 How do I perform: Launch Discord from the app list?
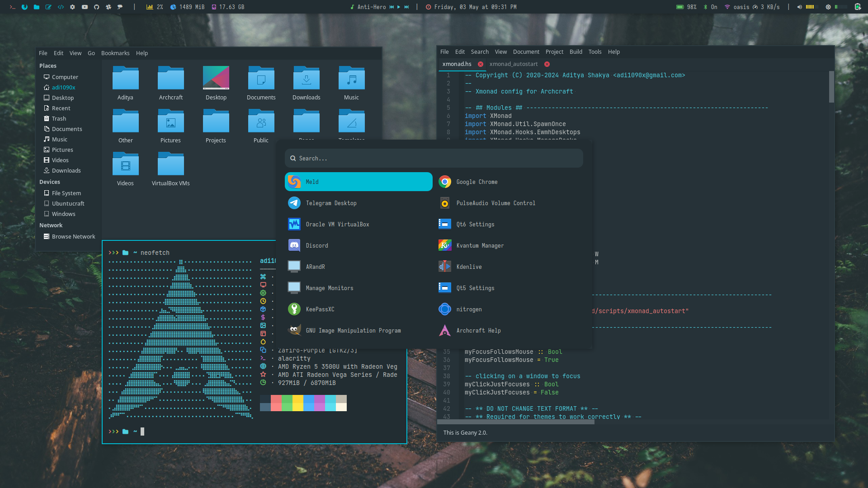click(x=316, y=246)
